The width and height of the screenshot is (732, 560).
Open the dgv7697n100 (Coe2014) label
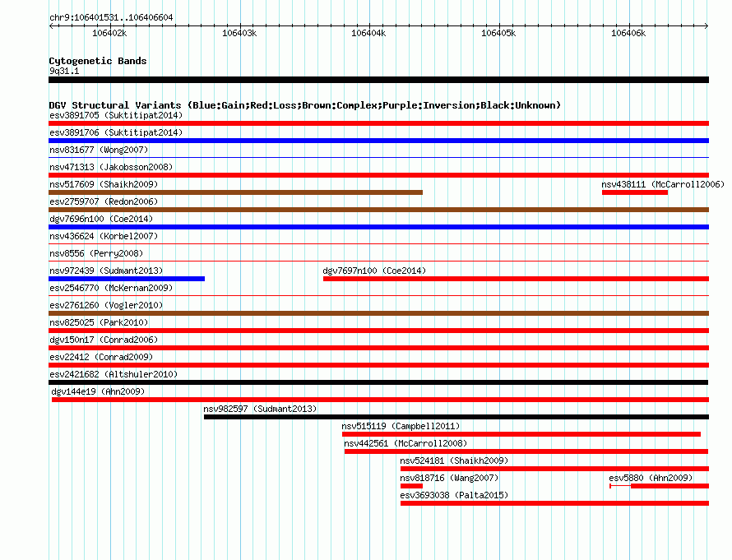coord(374,271)
